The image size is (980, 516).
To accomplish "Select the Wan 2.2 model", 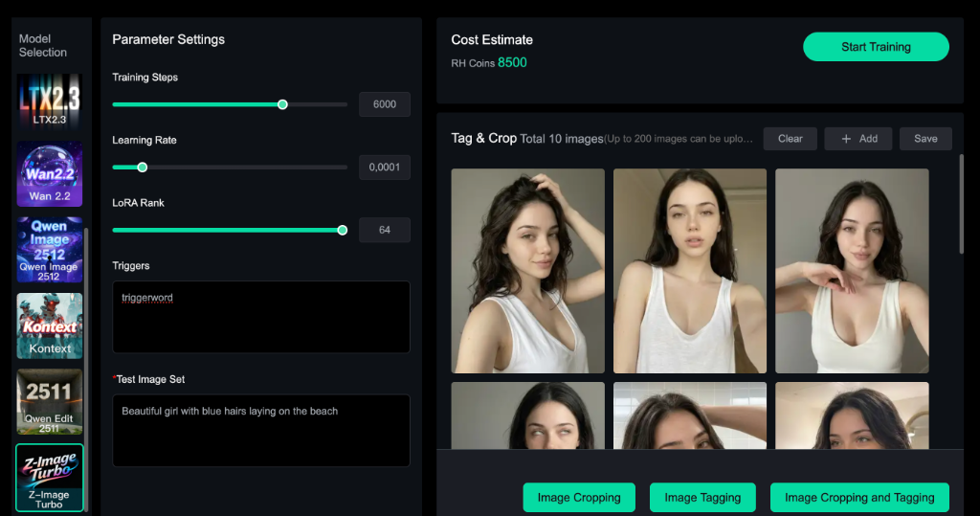I will 50,174.
